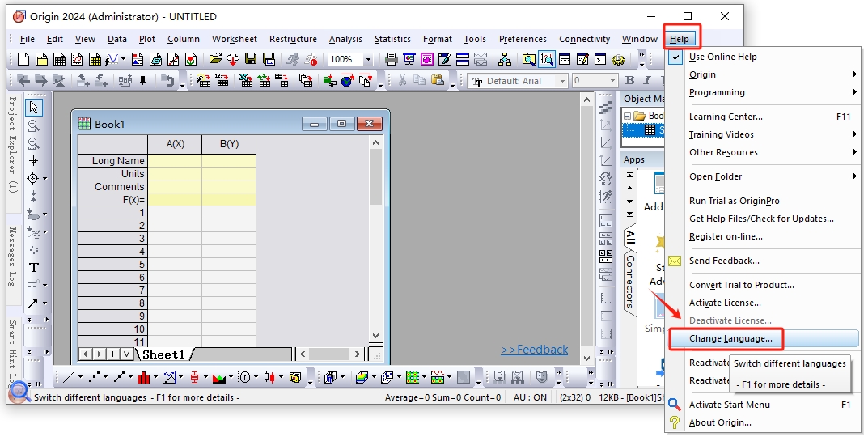Select Send Feedback... menu entry
Image resolution: width=868 pixels, height=437 pixels.
tap(764, 261)
